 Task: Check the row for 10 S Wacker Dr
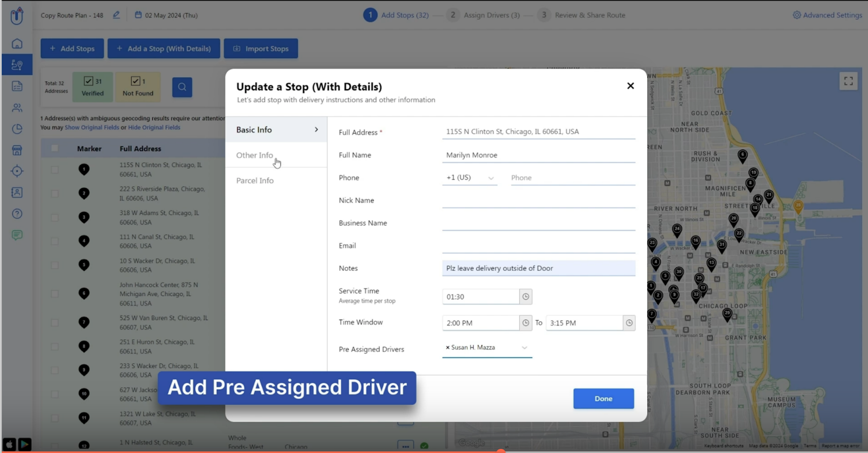54,265
